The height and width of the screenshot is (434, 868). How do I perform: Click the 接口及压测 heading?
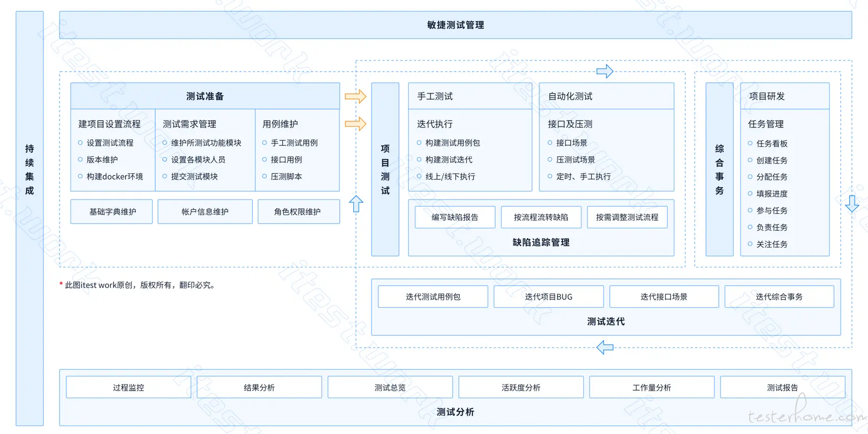coord(570,124)
